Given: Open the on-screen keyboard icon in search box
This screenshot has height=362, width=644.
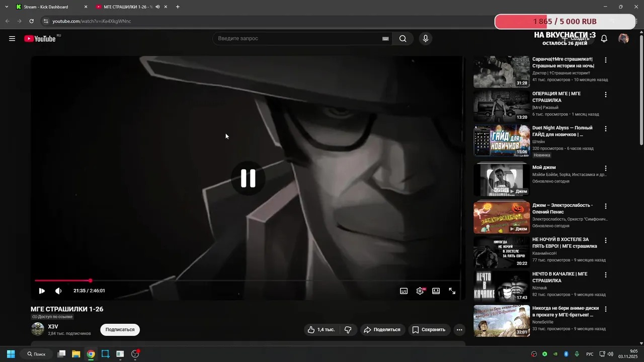Looking at the screenshot, I should tap(385, 39).
